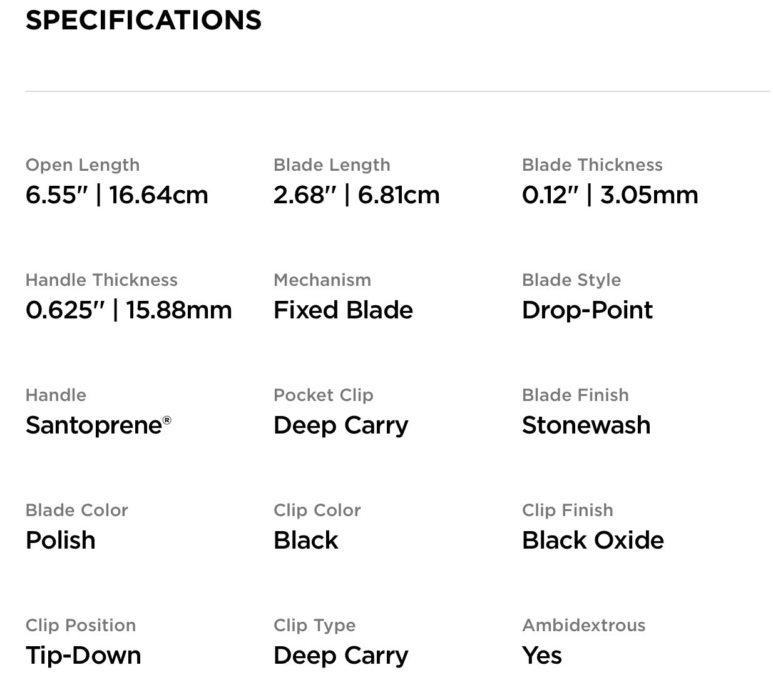The image size is (773, 700).
Task: Click the Handle Thickness value 0.625″ | 15.88mm
Action: [x=128, y=310]
